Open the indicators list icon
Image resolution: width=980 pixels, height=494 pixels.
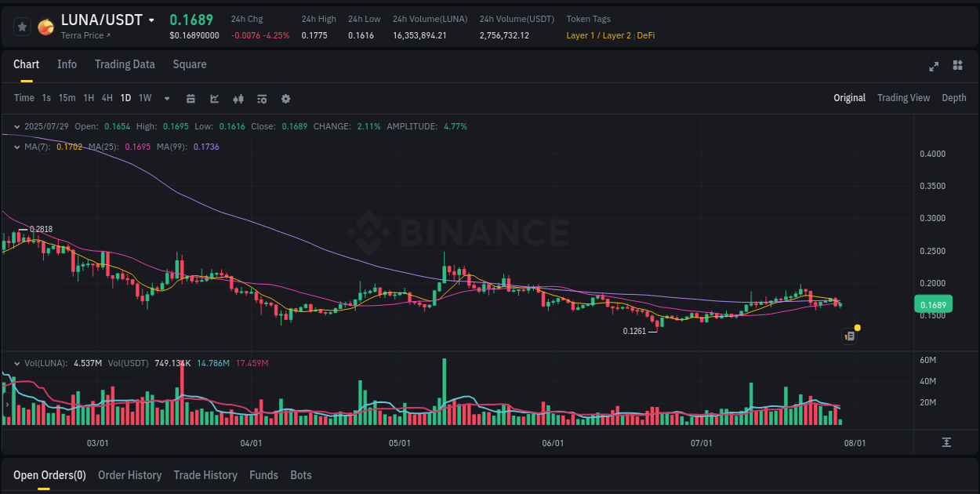click(x=262, y=98)
